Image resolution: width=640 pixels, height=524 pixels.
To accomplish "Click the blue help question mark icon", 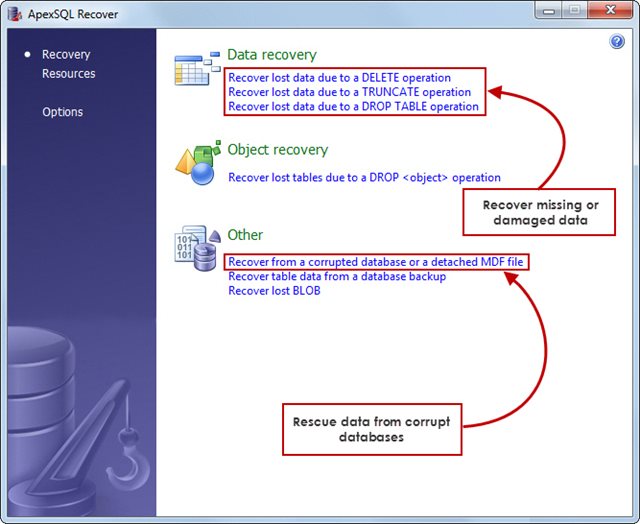I will 617,41.
